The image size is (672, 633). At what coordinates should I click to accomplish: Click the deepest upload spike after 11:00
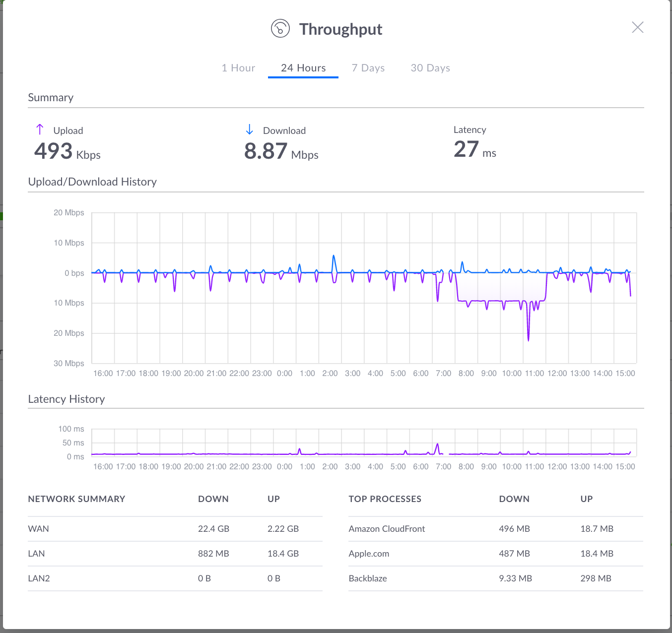point(528,339)
